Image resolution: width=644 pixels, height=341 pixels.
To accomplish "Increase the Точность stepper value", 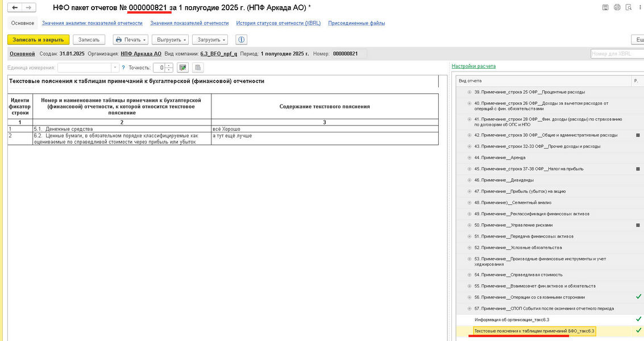I will point(169,65).
